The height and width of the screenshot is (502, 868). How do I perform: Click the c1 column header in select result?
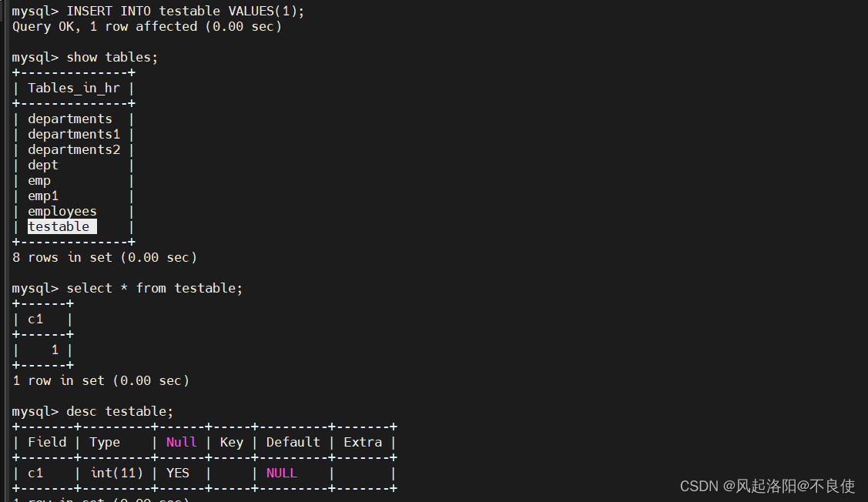point(35,320)
